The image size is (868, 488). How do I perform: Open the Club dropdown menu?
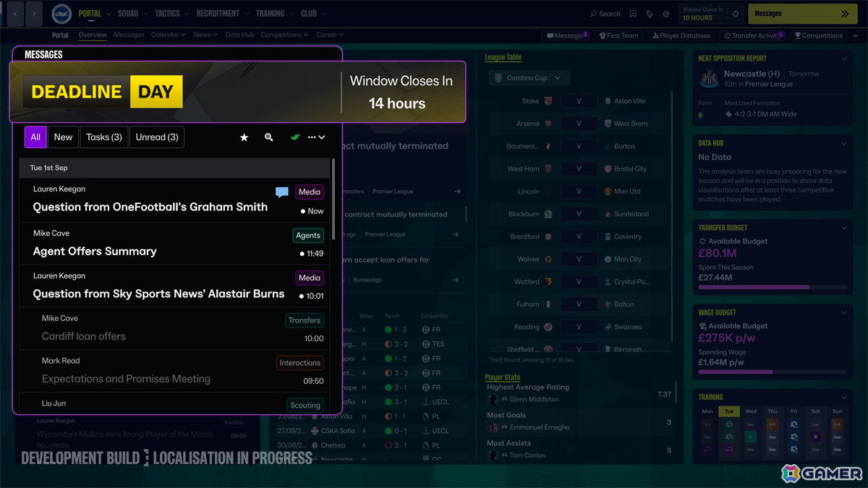314,14
